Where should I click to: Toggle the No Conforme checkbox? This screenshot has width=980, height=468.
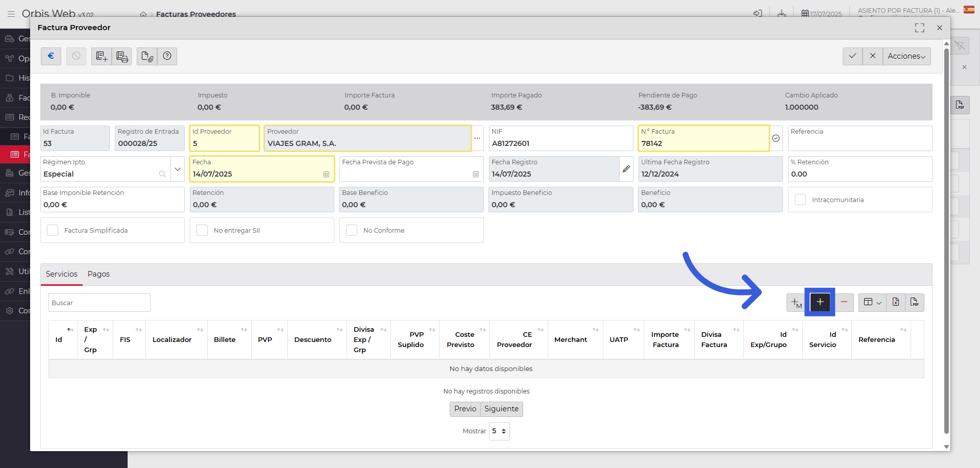pos(352,230)
